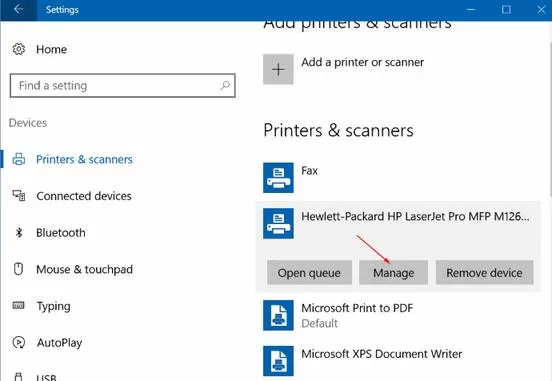Open the USB settings section

46,377
